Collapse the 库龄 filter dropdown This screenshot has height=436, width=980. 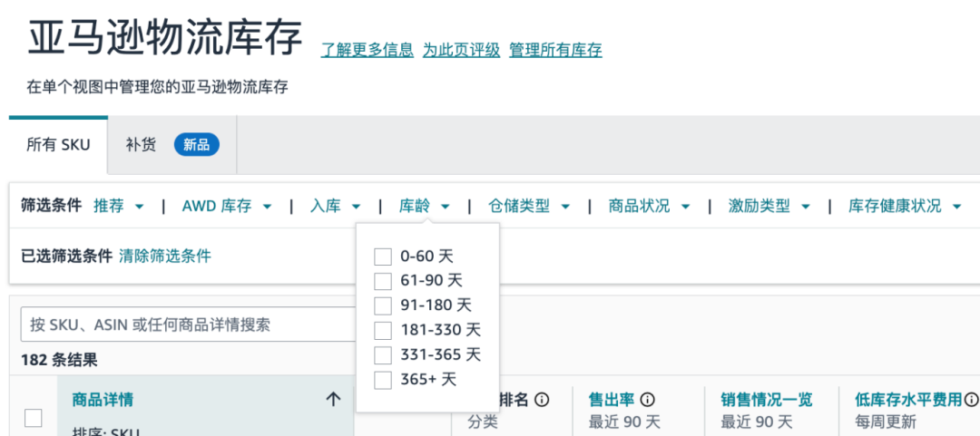(x=425, y=206)
